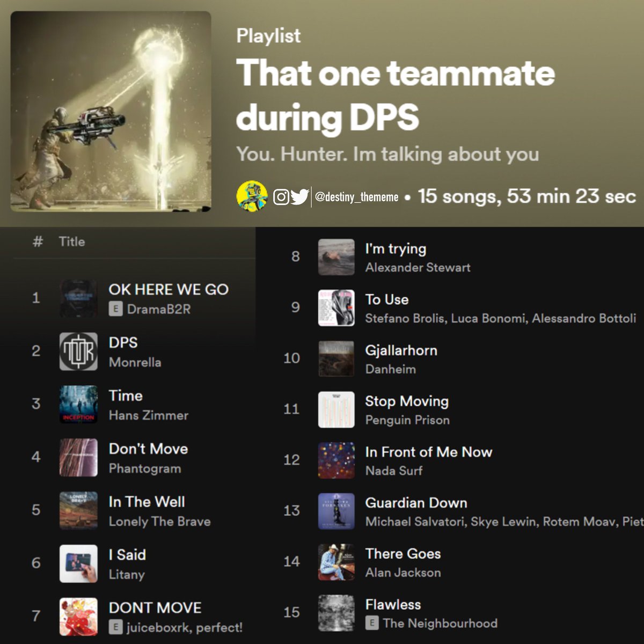
Task: Click album art for OK HERE WE GO
Action: [78, 298]
